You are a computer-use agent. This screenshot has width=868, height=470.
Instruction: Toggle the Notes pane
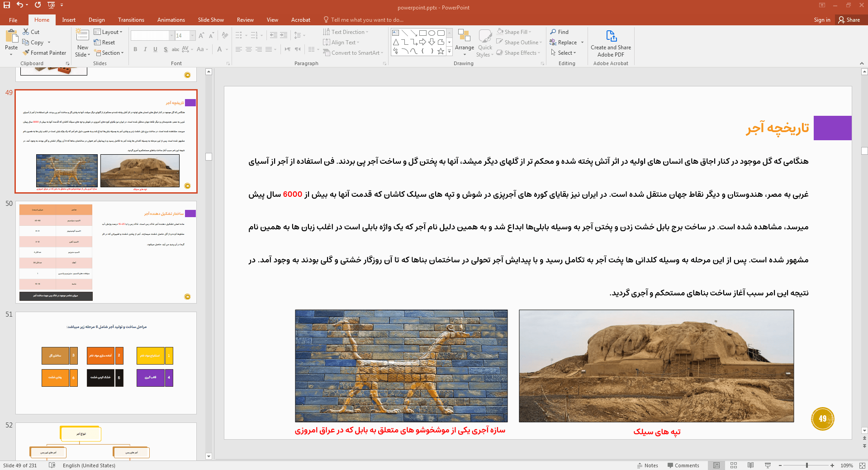point(648,465)
